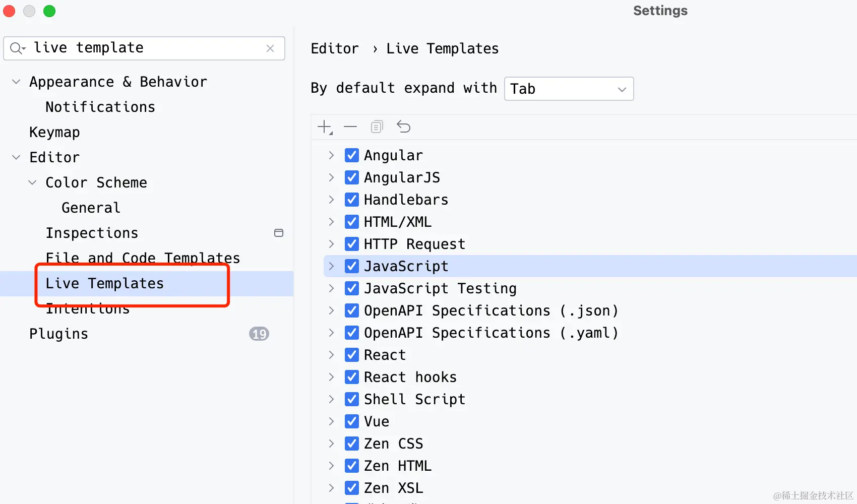The width and height of the screenshot is (857, 504).
Task: Expand the JavaScript Testing group
Action: click(x=331, y=288)
